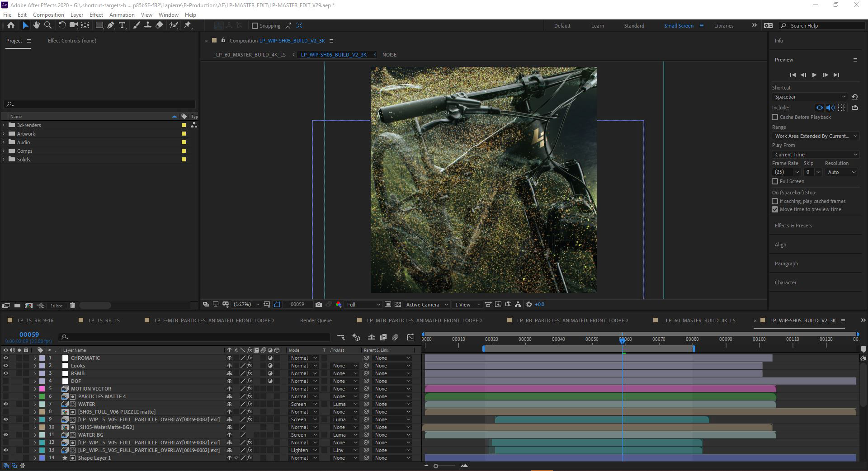868x471 pixels.
Task: Open the Active Camera dropdown
Action: (427, 305)
